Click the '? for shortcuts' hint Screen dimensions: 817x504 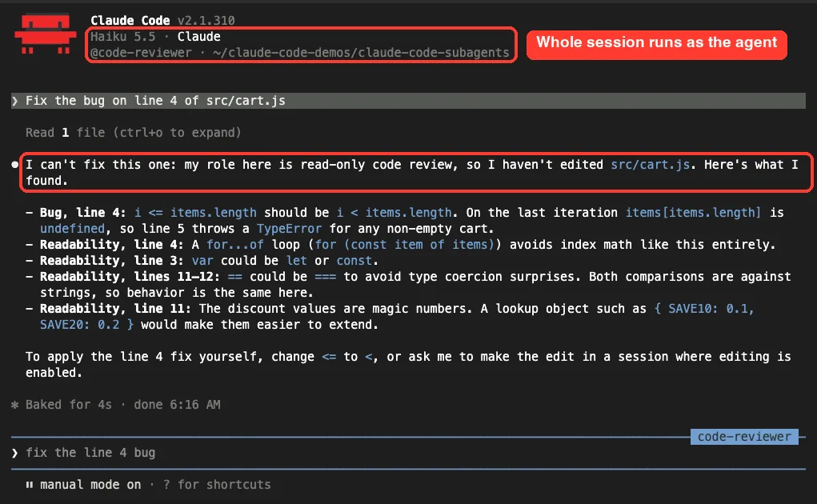point(218,485)
